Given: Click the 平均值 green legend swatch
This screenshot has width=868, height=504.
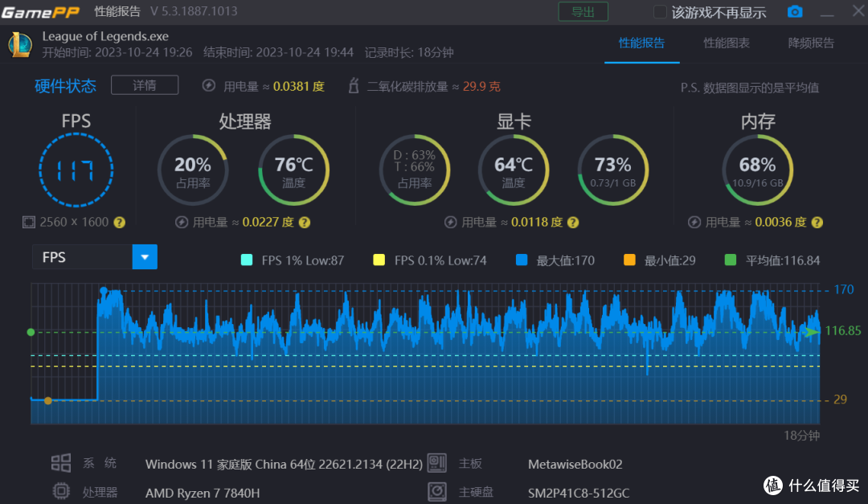Looking at the screenshot, I should pyautogui.click(x=731, y=260).
